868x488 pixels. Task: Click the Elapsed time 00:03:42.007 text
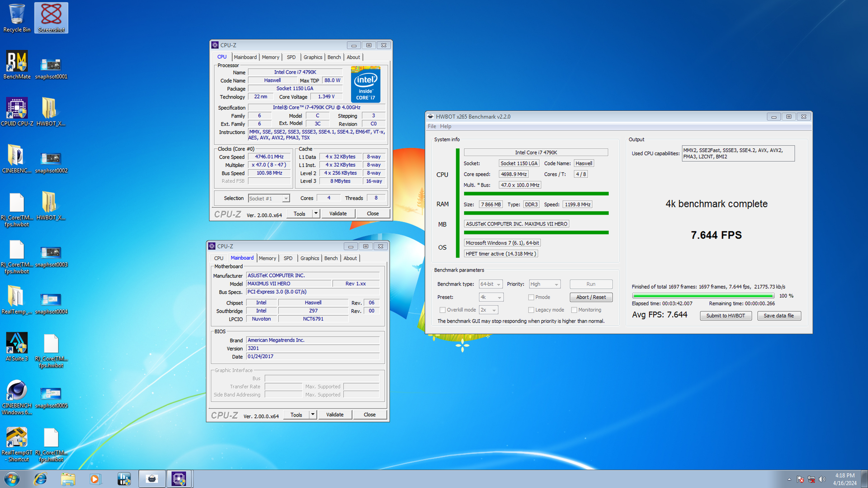point(662,304)
